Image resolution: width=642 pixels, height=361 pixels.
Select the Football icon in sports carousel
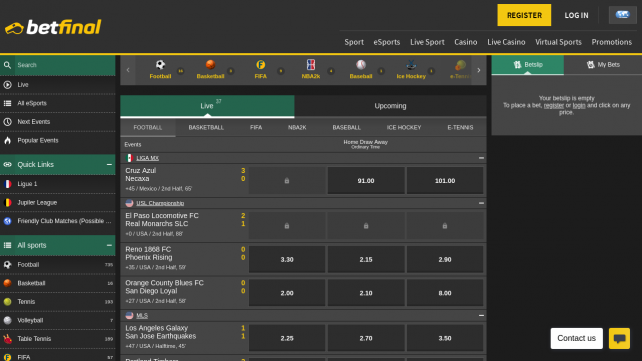coord(160,65)
